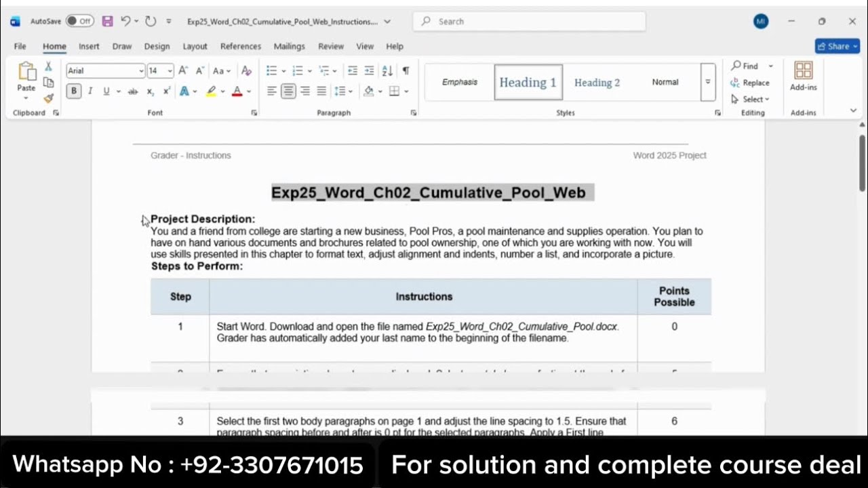Align text right
The height and width of the screenshot is (488, 868).
(x=305, y=91)
